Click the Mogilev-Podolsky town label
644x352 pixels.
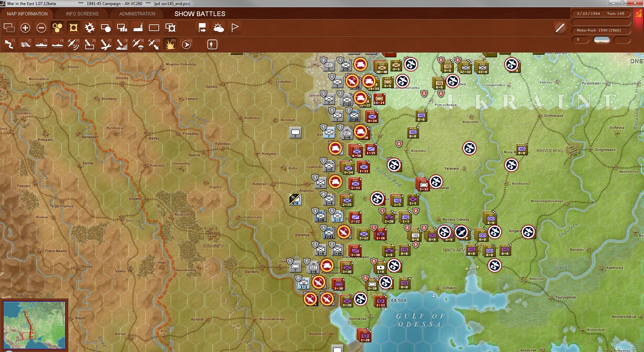pyautogui.click(x=181, y=64)
